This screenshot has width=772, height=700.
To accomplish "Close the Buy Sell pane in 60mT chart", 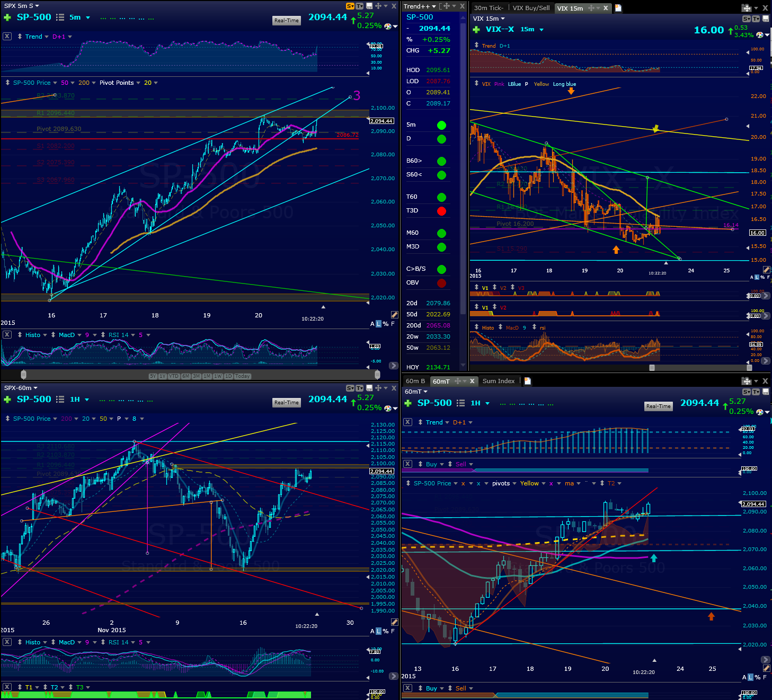I will [x=407, y=464].
